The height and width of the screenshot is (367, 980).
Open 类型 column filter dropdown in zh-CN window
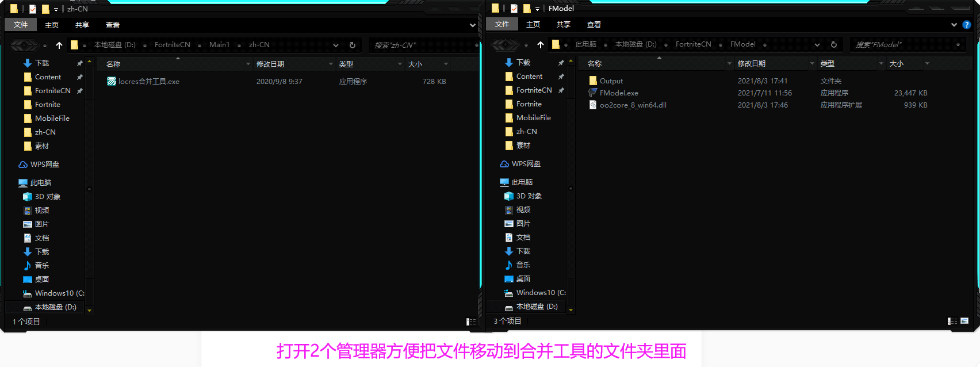click(x=400, y=64)
